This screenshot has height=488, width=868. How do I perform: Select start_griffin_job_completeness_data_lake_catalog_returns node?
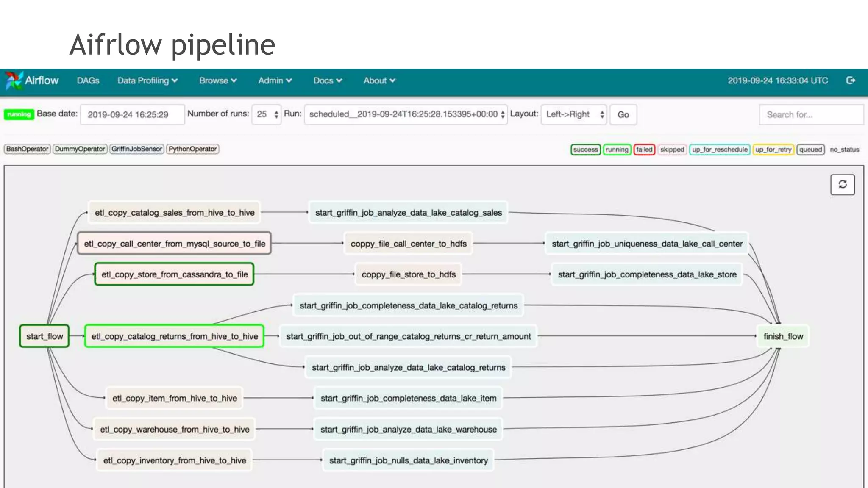click(409, 305)
